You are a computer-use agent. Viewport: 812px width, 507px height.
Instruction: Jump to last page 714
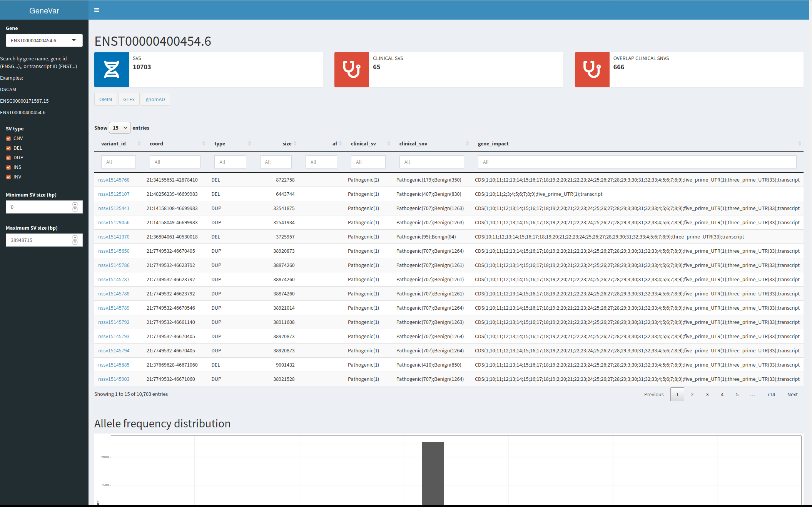click(771, 394)
